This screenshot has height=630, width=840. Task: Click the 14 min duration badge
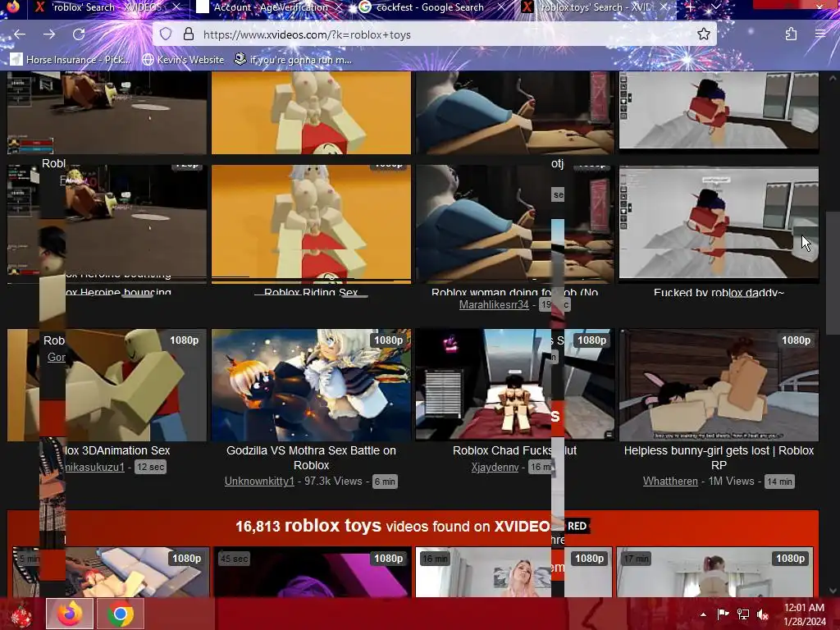coord(779,482)
